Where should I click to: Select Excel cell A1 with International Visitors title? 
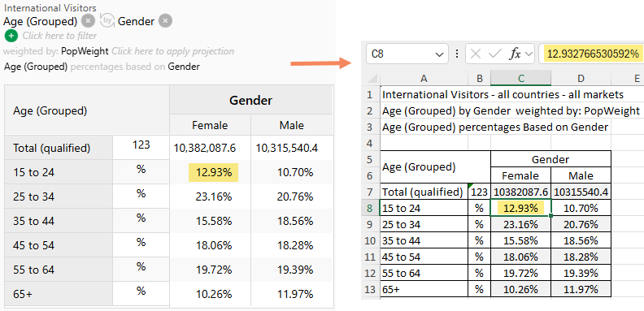pos(503,95)
